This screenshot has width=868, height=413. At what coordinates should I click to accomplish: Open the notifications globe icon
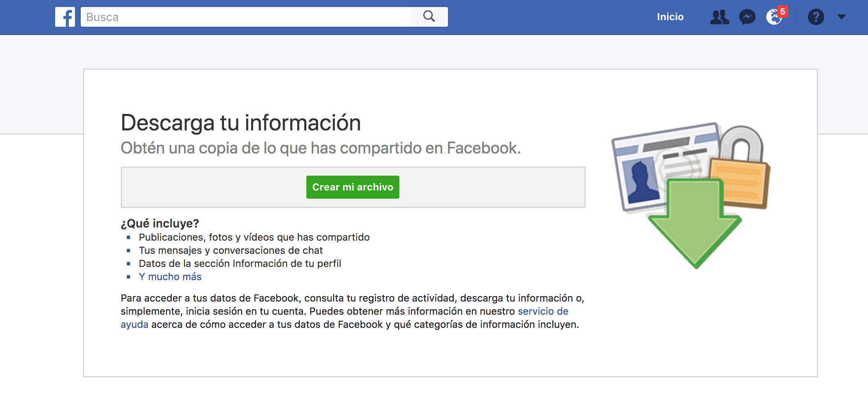pyautogui.click(x=775, y=17)
